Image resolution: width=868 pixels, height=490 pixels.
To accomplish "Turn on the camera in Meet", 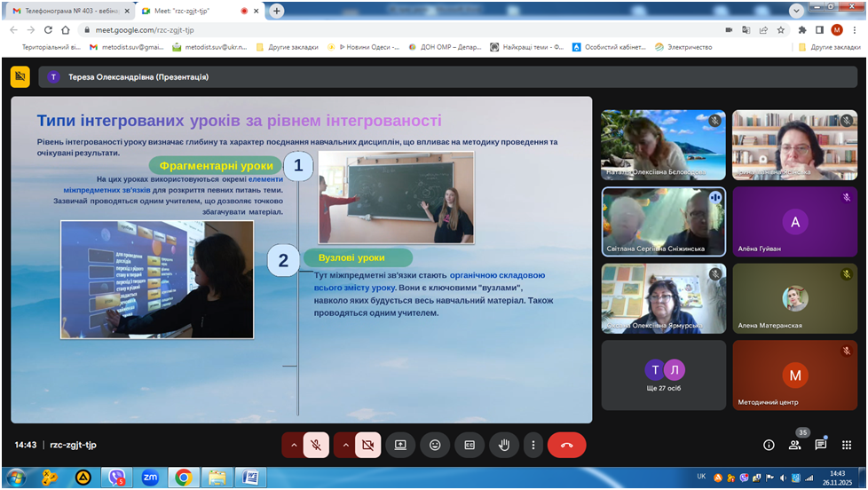I will click(x=368, y=445).
